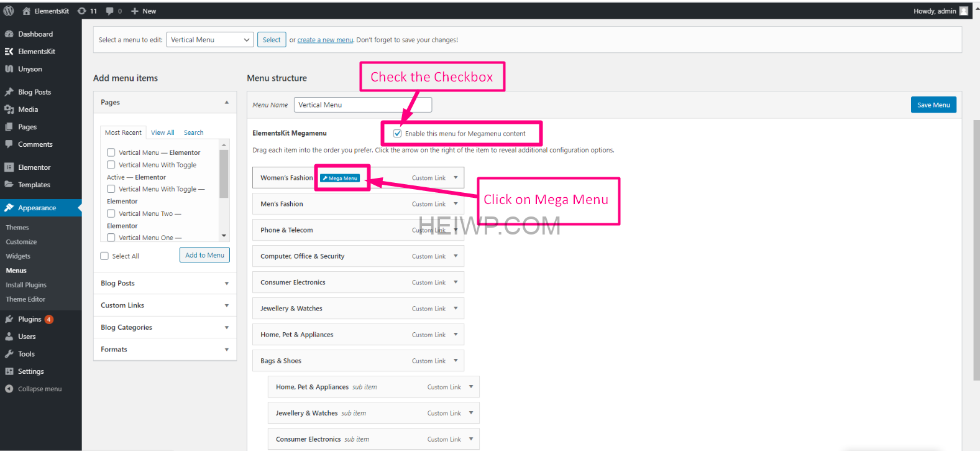This screenshot has width=980, height=451.
Task: Open the ElementsKit site home icon
Action: 26,11
